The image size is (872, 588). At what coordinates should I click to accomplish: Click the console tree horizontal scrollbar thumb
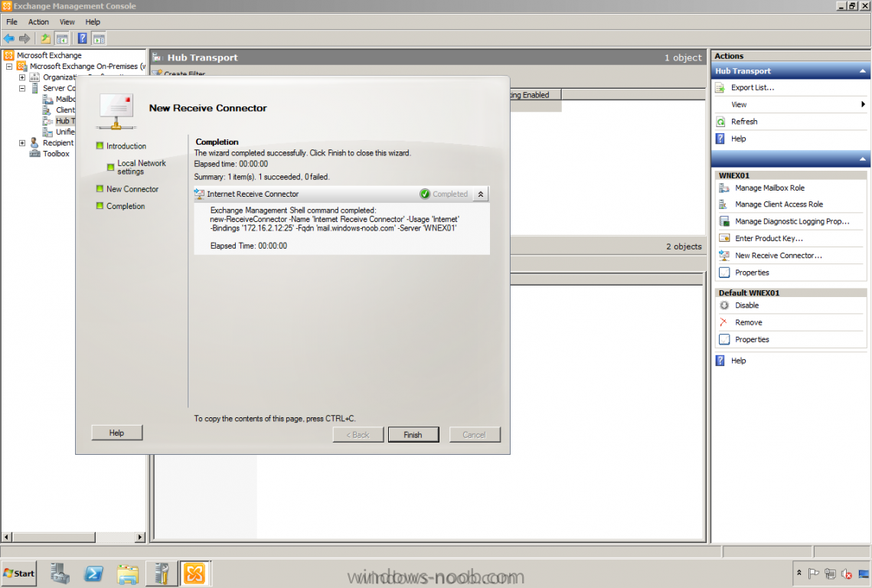point(54,537)
